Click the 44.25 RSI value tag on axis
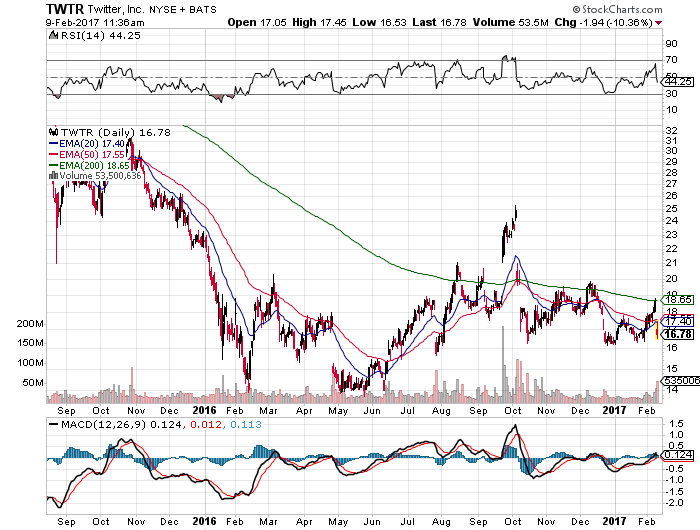 pos(679,82)
